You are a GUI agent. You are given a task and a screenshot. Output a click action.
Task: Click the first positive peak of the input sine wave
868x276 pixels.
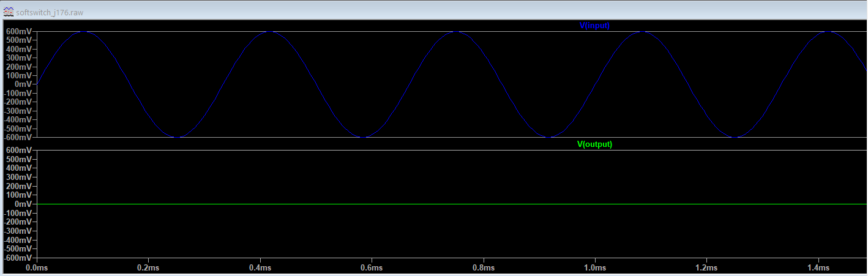click(x=83, y=32)
